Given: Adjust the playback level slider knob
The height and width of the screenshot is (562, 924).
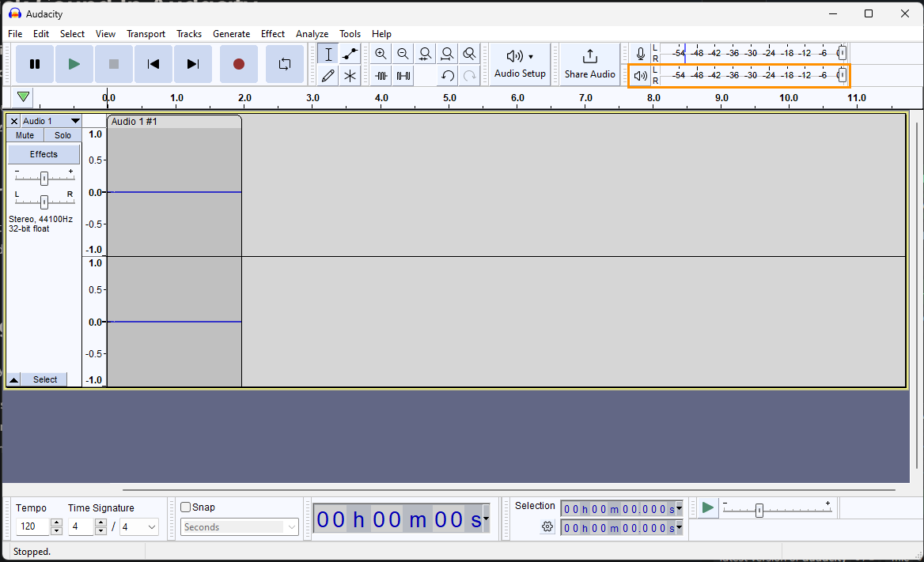Looking at the screenshot, I should coord(842,75).
